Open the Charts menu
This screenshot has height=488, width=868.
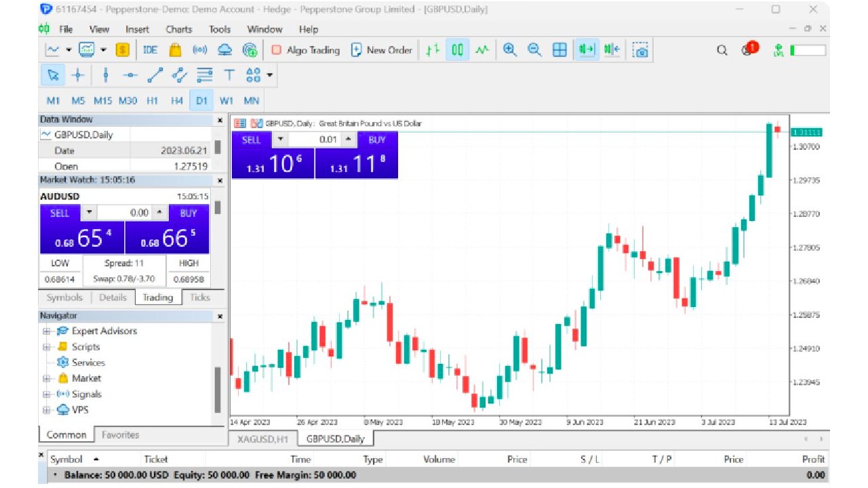[x=179, y=29]
